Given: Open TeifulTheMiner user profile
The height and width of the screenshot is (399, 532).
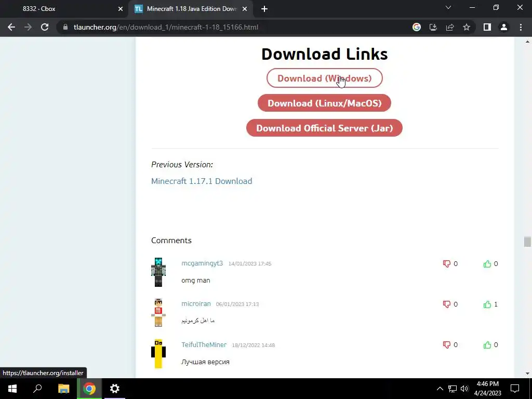Looking at the screenshot, I should (x=204, y=344).
